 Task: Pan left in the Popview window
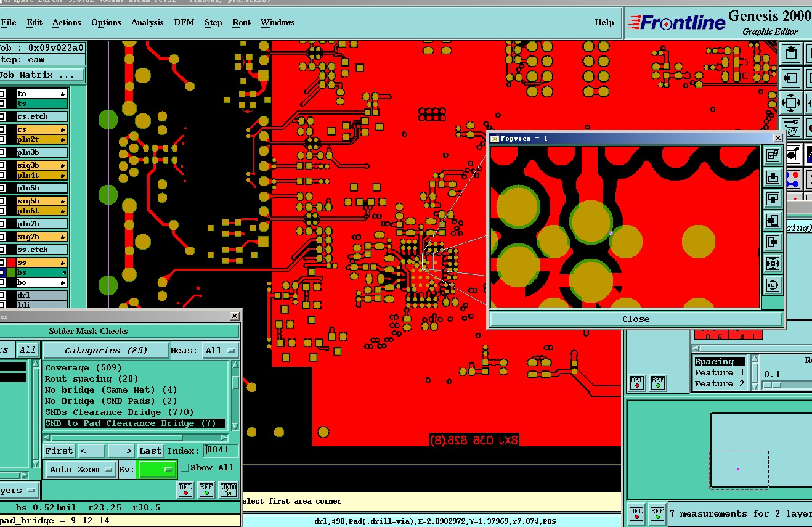click(x=773, y=221)
